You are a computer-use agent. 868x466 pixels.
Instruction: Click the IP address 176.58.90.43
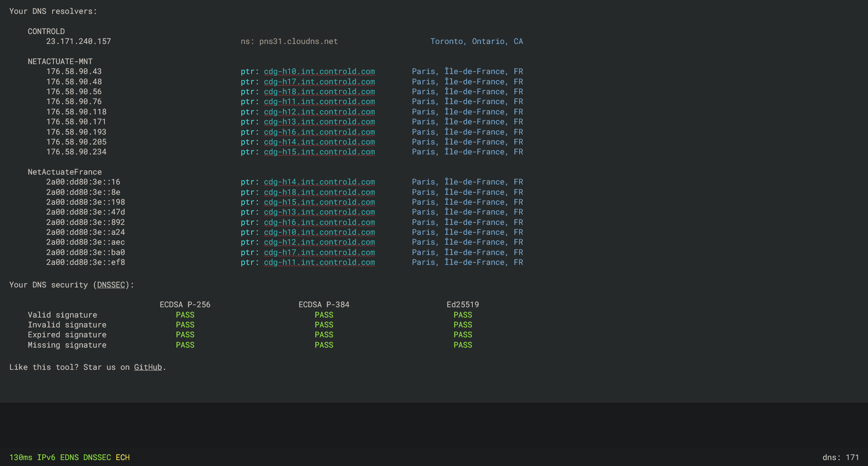point(74,71)
